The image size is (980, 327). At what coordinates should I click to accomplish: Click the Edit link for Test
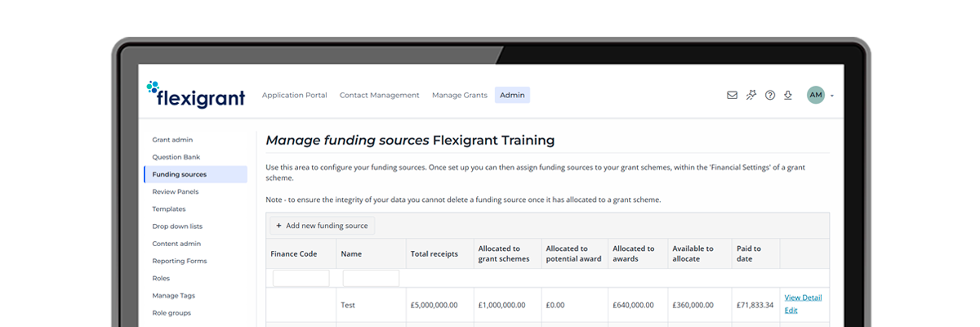coord(791,310)
